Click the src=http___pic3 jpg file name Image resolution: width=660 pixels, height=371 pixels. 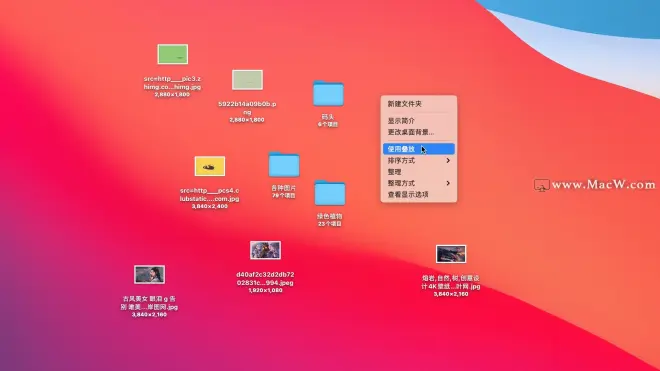click(x=172, y=83)
